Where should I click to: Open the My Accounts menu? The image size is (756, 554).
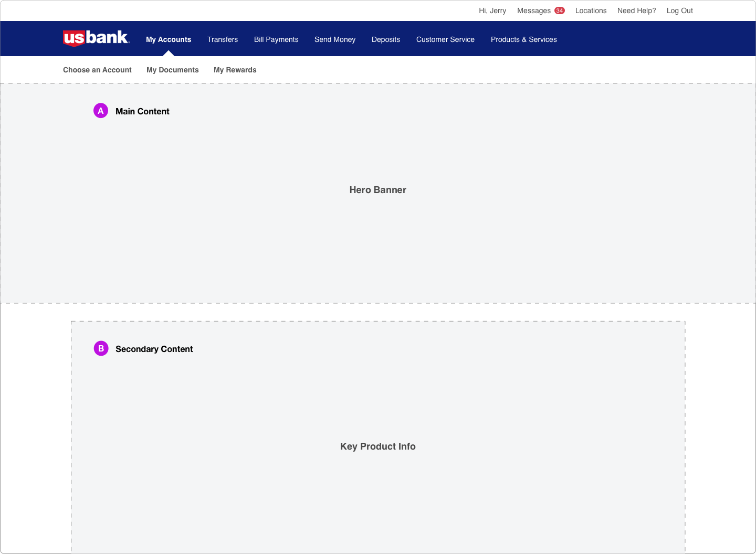pyautogui.click(x=169, y=39)
